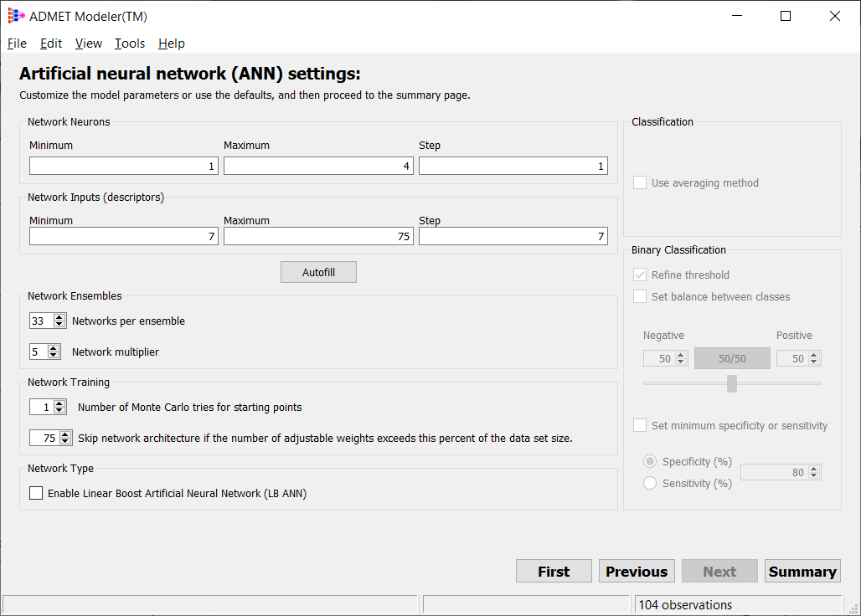Adjust the Monte Carlo tries spinner
The width and height of the screenshot is (861, 616).
[x=48, y=407]
